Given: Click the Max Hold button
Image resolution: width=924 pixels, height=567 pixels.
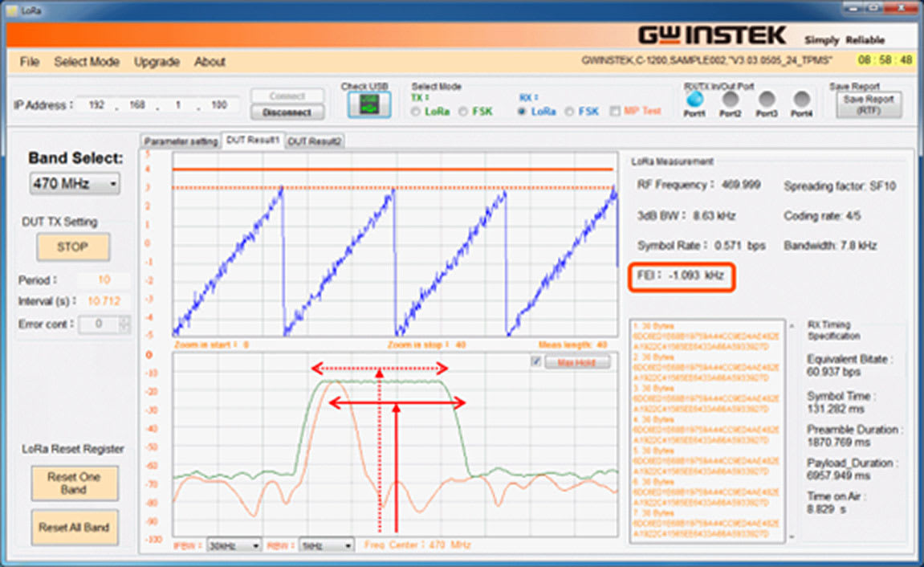Looking at the screenshot, I should click(576, 362).
